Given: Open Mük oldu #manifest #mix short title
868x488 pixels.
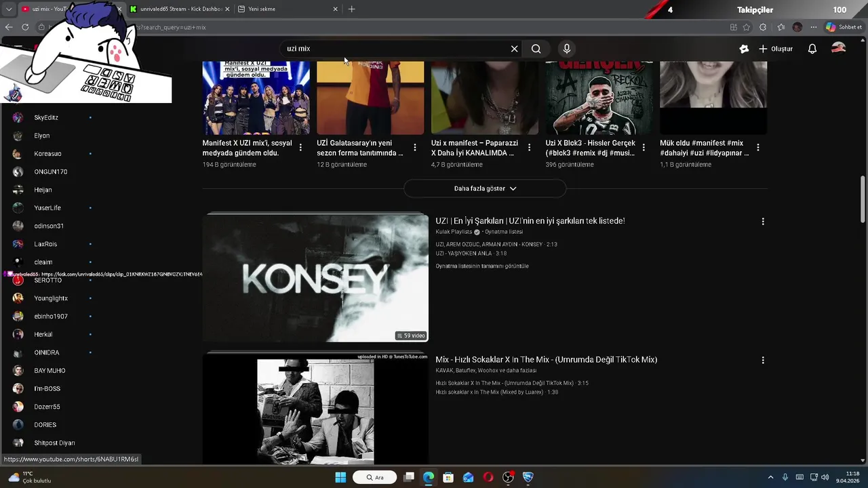Looking at the screenshot, I should (705, 148).
